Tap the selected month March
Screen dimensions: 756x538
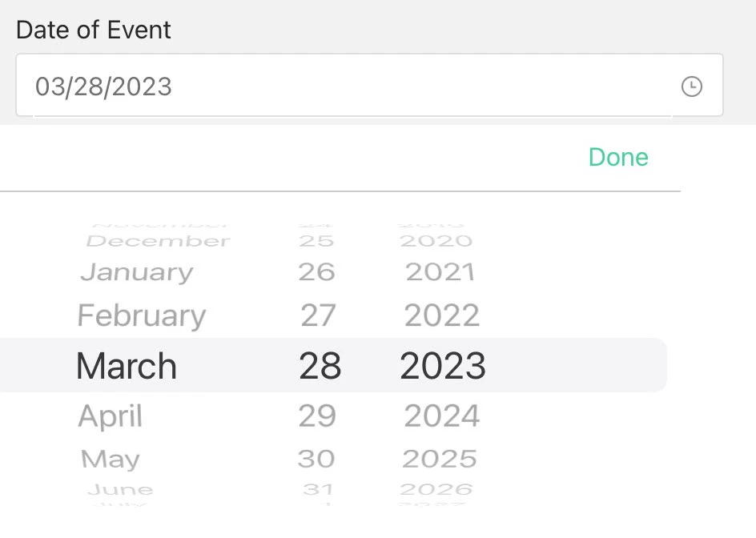point(127,366)
